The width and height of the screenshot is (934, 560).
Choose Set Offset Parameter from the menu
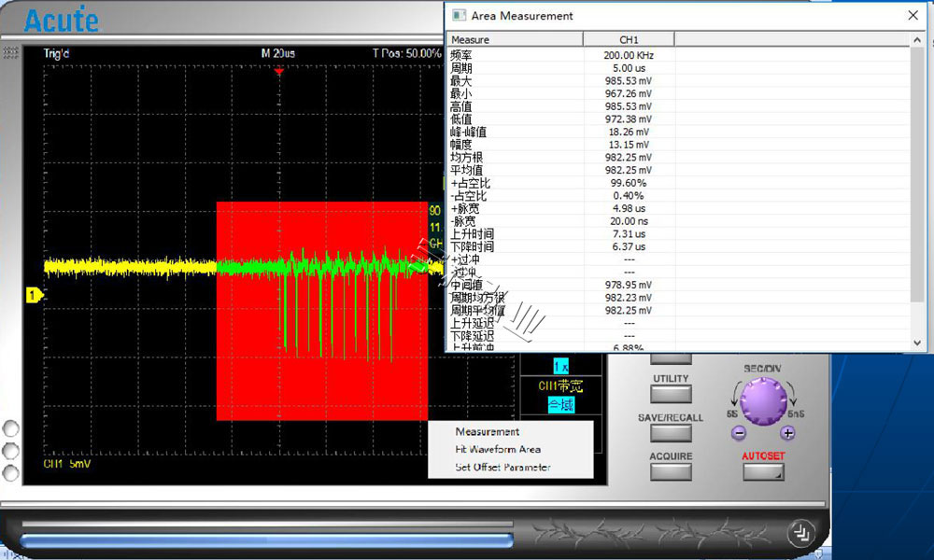pyautogui.click(x=502, y=468)
